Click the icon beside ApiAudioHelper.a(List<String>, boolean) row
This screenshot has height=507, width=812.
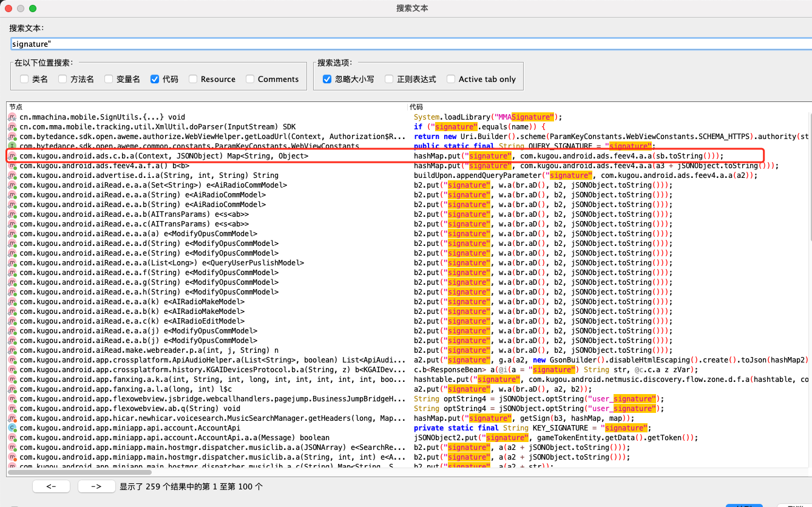pyautogui.click(x=12, y=360)
